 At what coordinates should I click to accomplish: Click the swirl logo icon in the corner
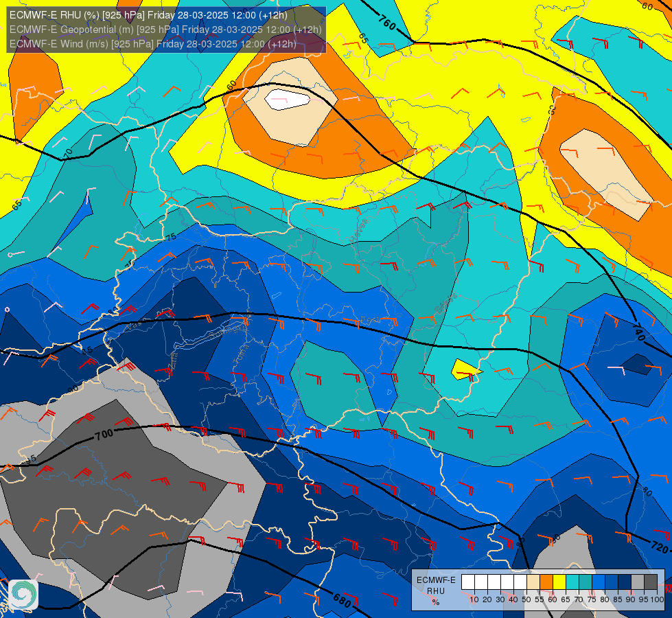point(23,595)
